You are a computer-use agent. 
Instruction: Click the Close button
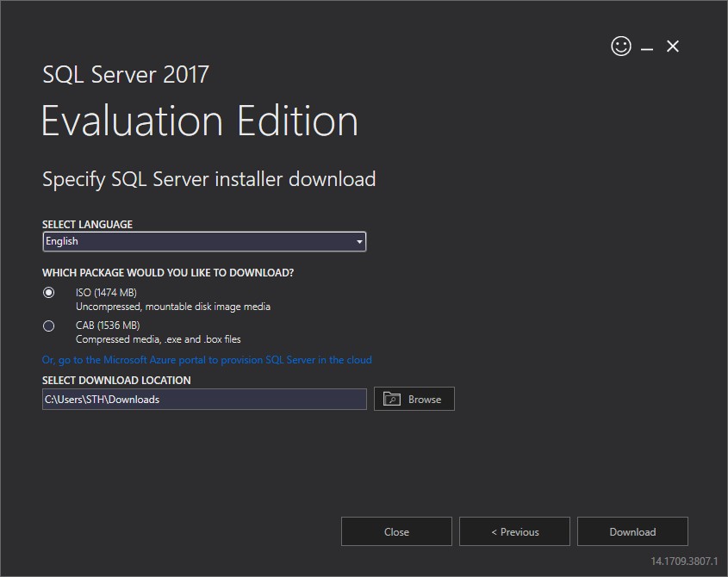396,531
